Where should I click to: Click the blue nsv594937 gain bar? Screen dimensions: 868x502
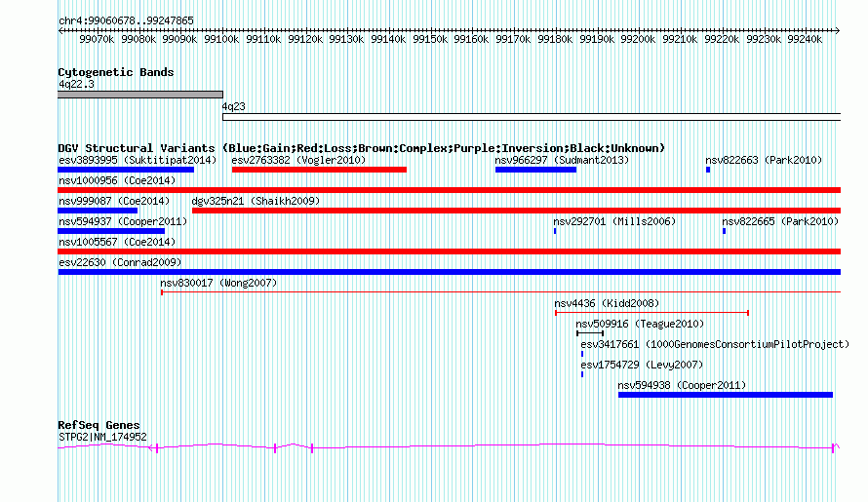coord(111,231)
